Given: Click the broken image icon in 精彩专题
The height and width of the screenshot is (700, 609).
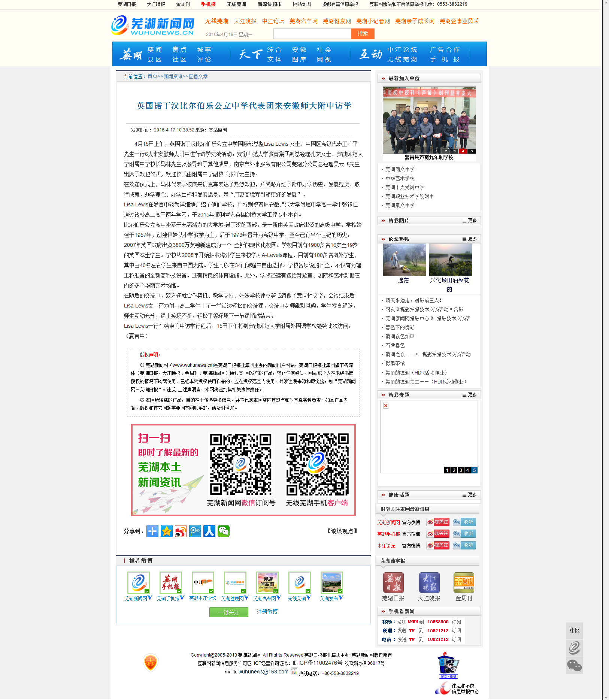Looking at the screenshot, I should point(386,406).
